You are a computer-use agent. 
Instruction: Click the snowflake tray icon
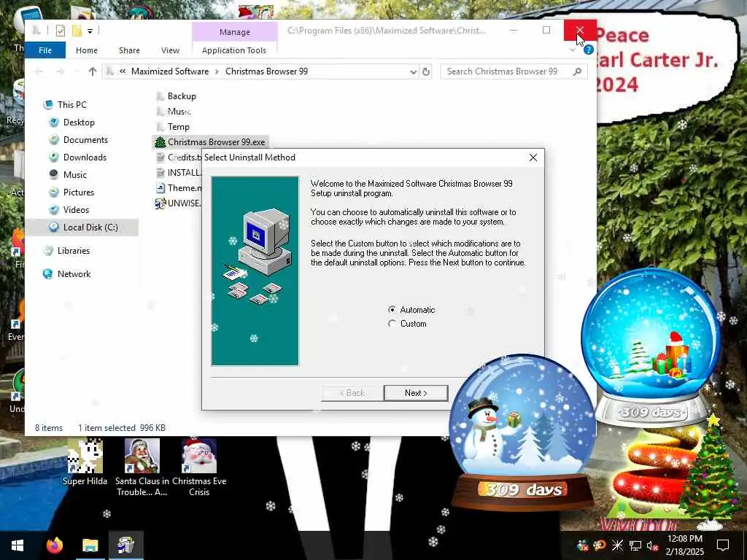[617, 545]
